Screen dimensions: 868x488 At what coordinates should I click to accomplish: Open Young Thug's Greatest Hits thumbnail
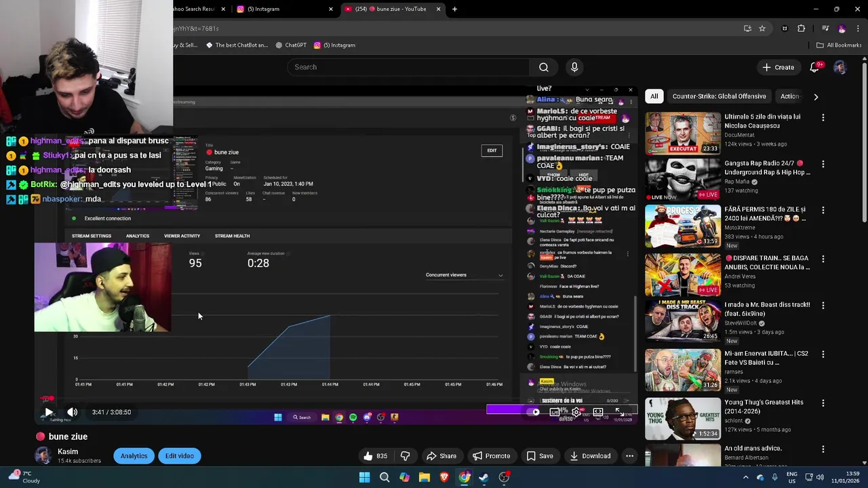(682, 419)
